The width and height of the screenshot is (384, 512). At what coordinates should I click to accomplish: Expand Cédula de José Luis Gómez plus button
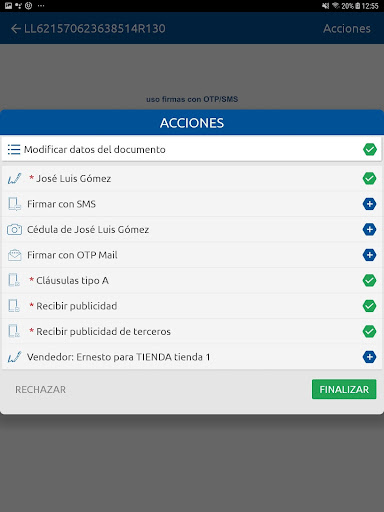pyautogui.click(x=369, y=229)
